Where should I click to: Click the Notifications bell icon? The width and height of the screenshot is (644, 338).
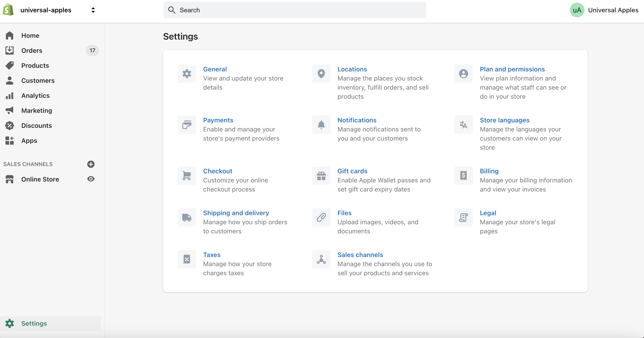(x=321, y=125)
